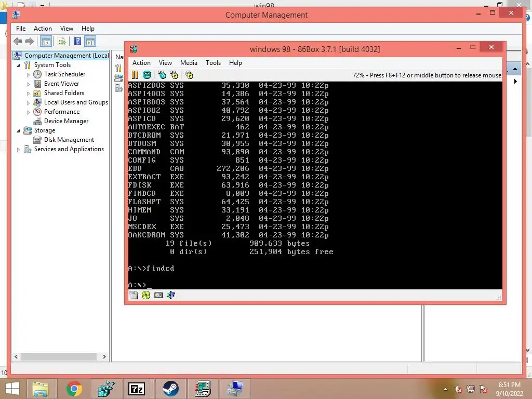This screenshot has height=399, width=532.
Task: Select Services and Applications node
Action: [x=69, y=149]
